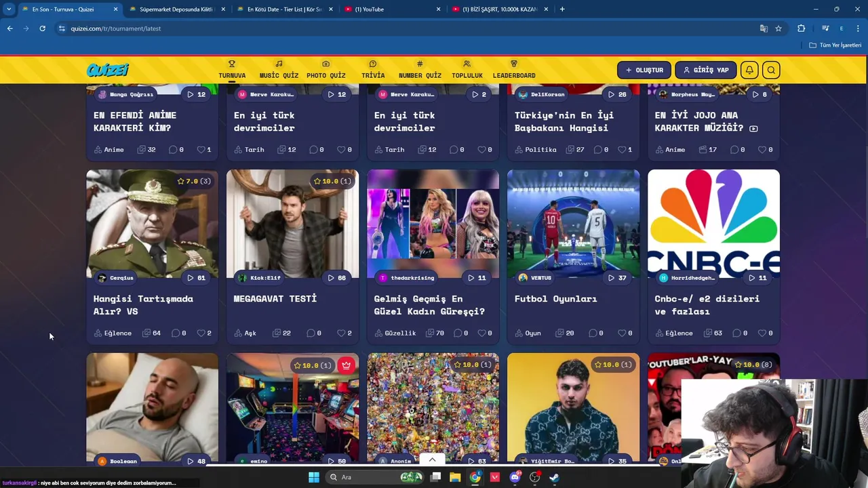This screenshot has width=868, height=488.
Task: Bookmark this page with star icon
Action: click(778, 28)
